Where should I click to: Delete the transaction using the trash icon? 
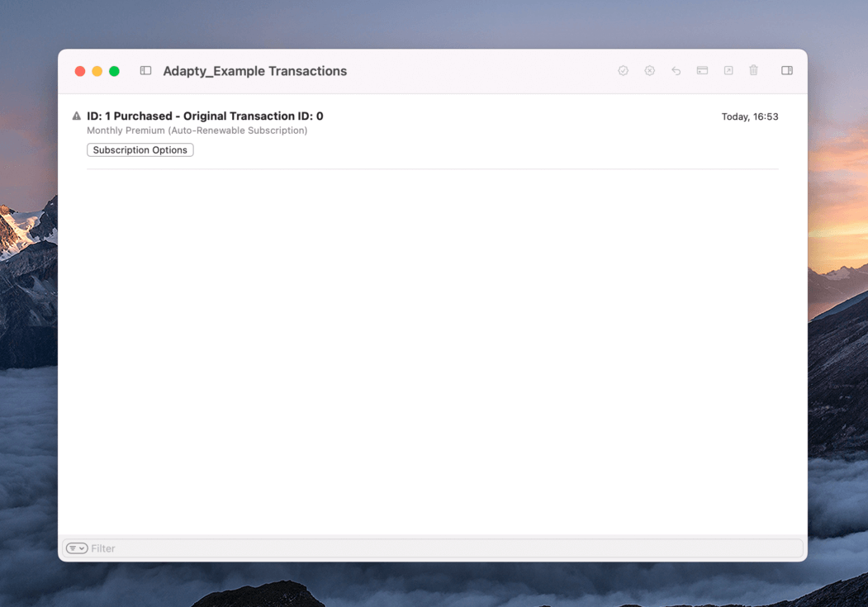coord(753,71)
